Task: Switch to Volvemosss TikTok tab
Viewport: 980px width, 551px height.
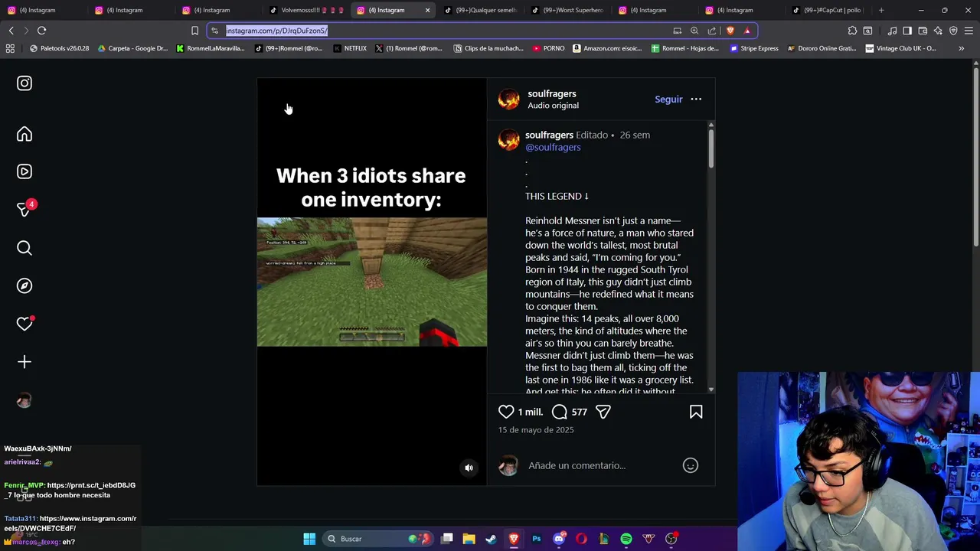Action: 305,10
